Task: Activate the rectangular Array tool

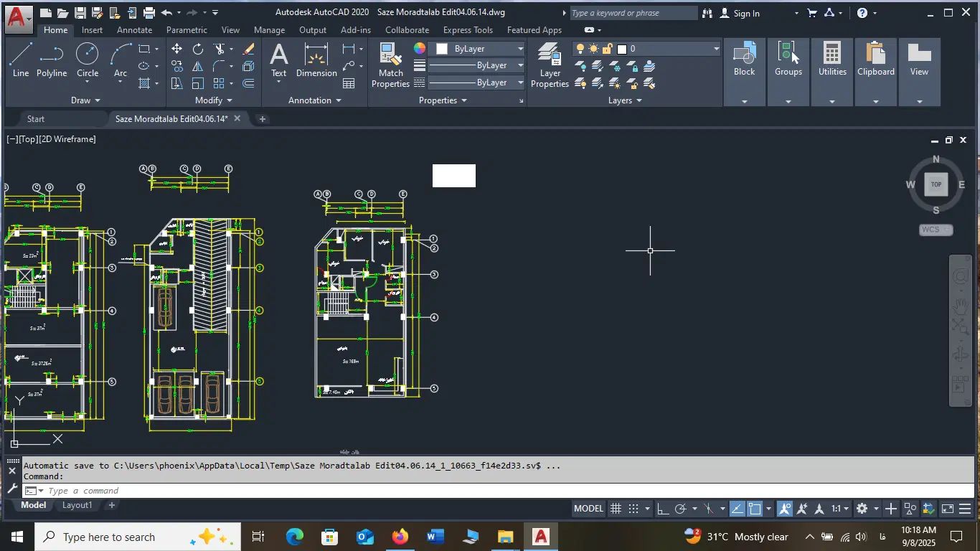Action: [x=219, y=83]
